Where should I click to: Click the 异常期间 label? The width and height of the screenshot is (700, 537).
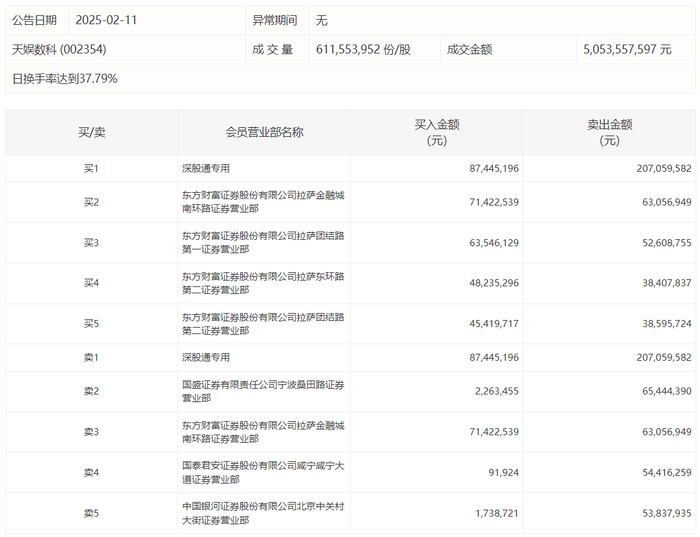(275, 20)
